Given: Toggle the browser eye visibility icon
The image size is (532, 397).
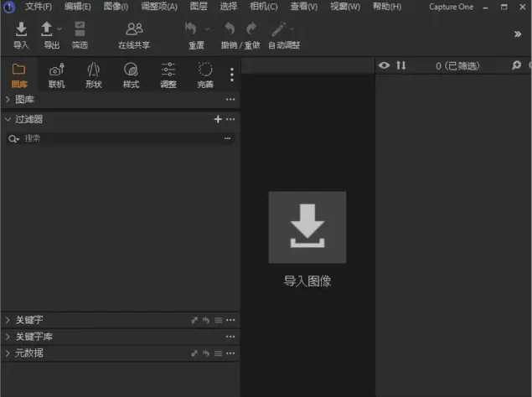Looking at the screenshot, I should pyautogui.click(x=385, y=65).
